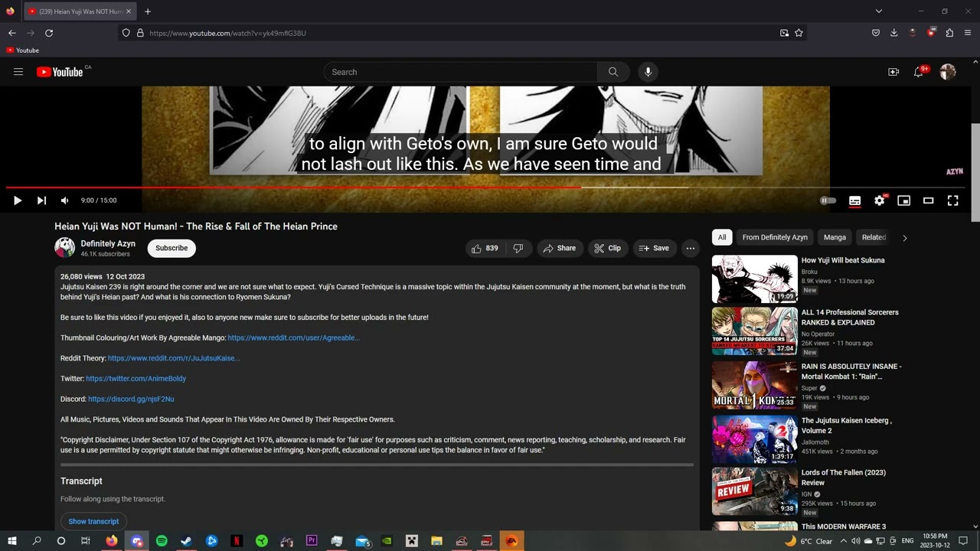
Task: Click the browser address bar URL
Action: tap(227, 33)
